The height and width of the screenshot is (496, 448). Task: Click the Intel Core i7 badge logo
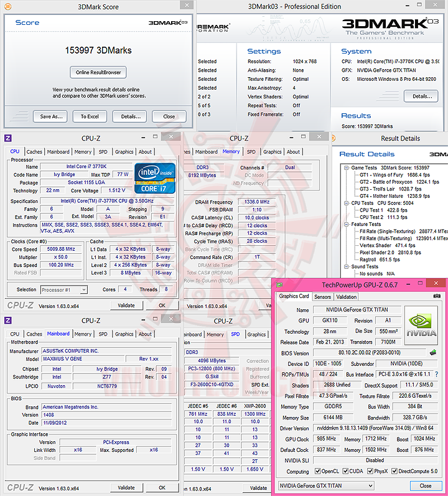coord(154,178)
